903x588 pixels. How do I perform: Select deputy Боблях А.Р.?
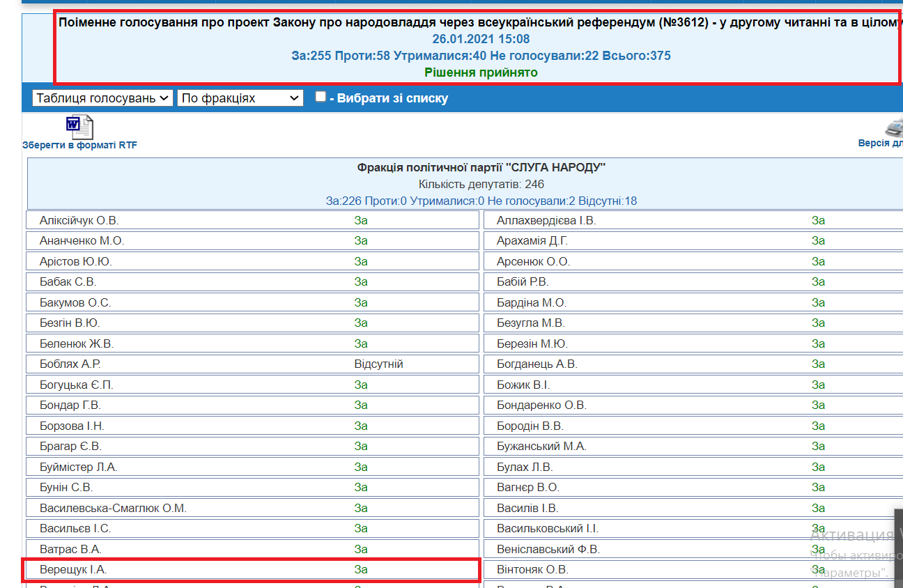(70, 364)
